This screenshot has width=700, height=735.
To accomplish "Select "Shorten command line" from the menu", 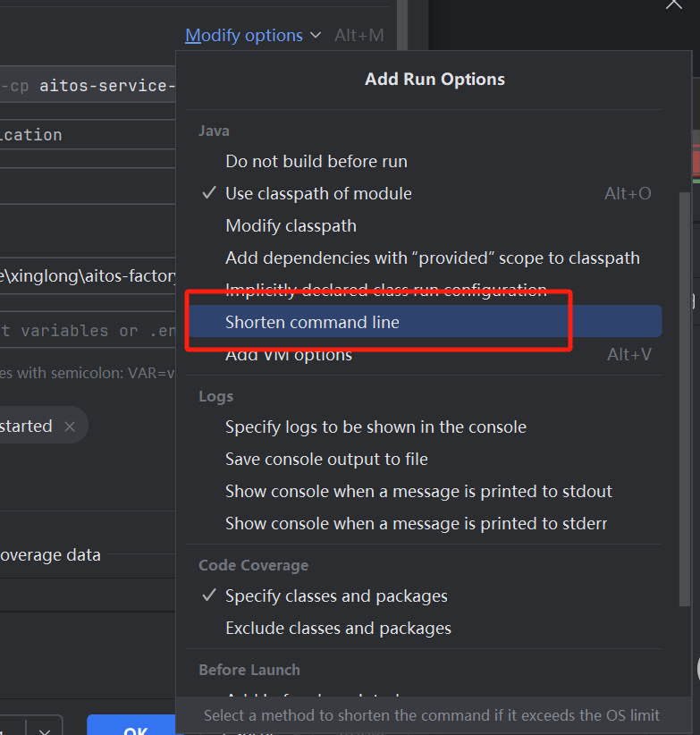I will [313, 321].
